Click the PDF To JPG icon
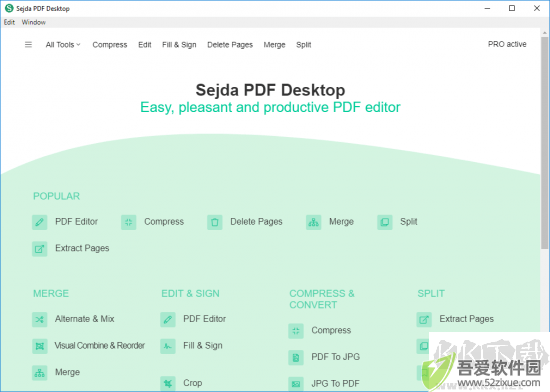This screenshot has width=550, height=392. pyautogui.click(x=296, y=358)
